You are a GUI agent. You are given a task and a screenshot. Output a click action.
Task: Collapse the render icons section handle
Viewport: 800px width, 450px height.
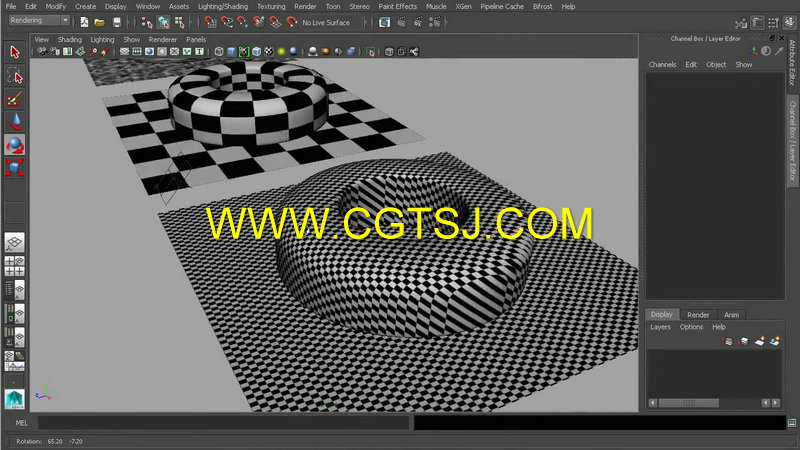tap(373, 22)
